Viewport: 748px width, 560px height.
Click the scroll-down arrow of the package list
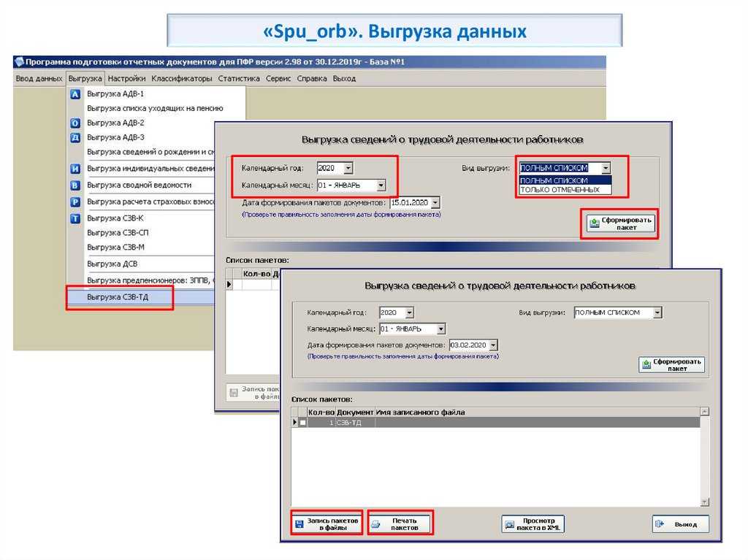(704, 502)
